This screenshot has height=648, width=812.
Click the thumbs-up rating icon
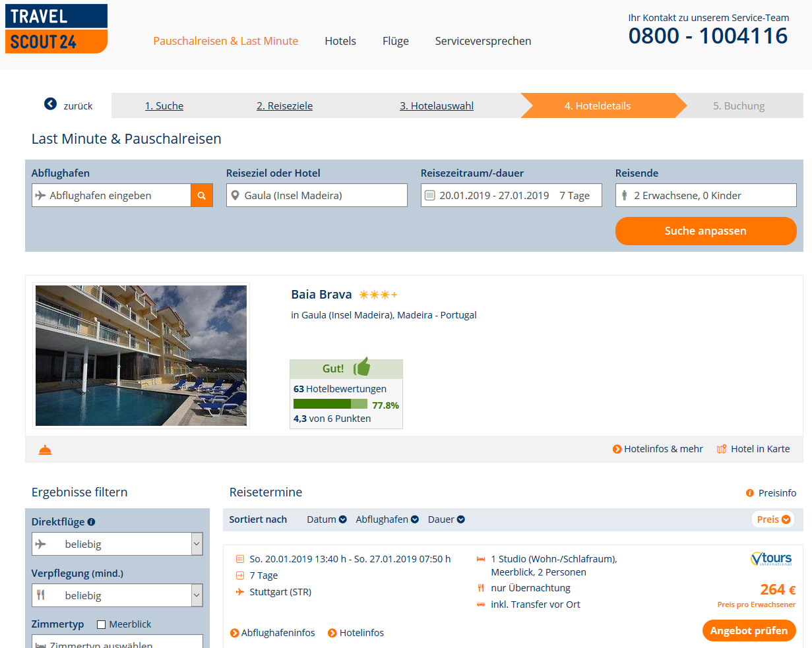tap(362, 367)
